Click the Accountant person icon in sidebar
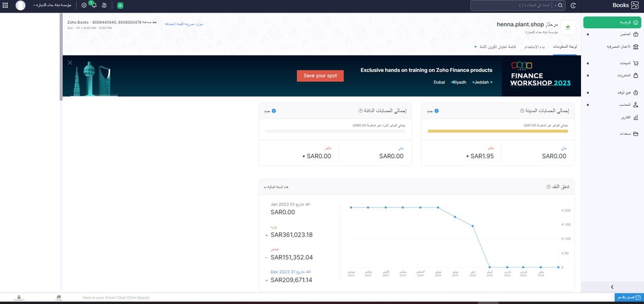 [636, 104]
